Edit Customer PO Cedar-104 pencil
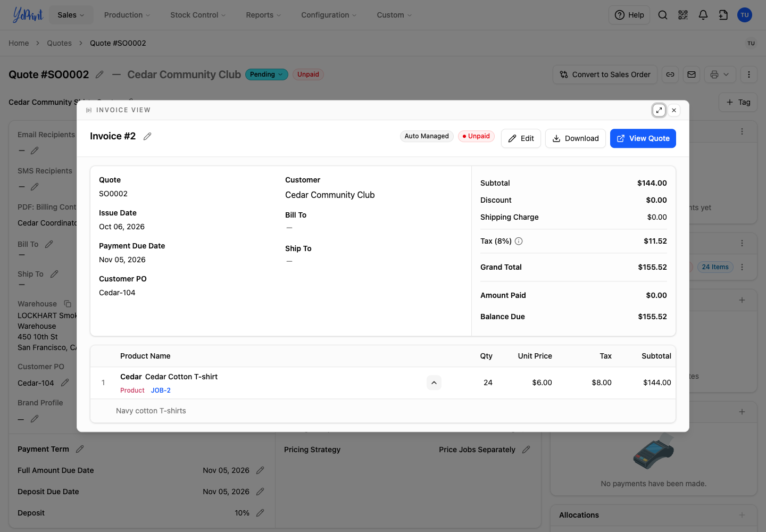The image size is (766, 532). 65,383
